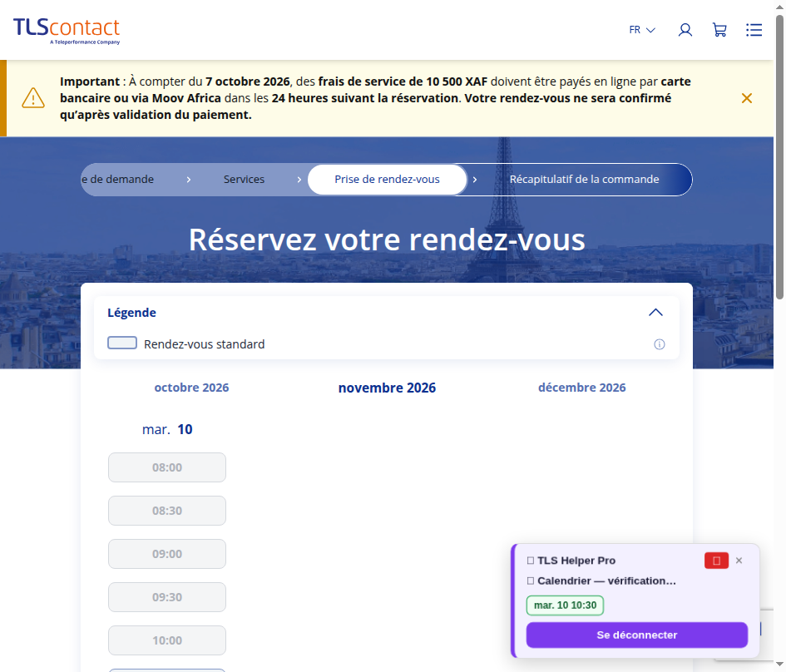Go back to the demande step

point(118,180)
